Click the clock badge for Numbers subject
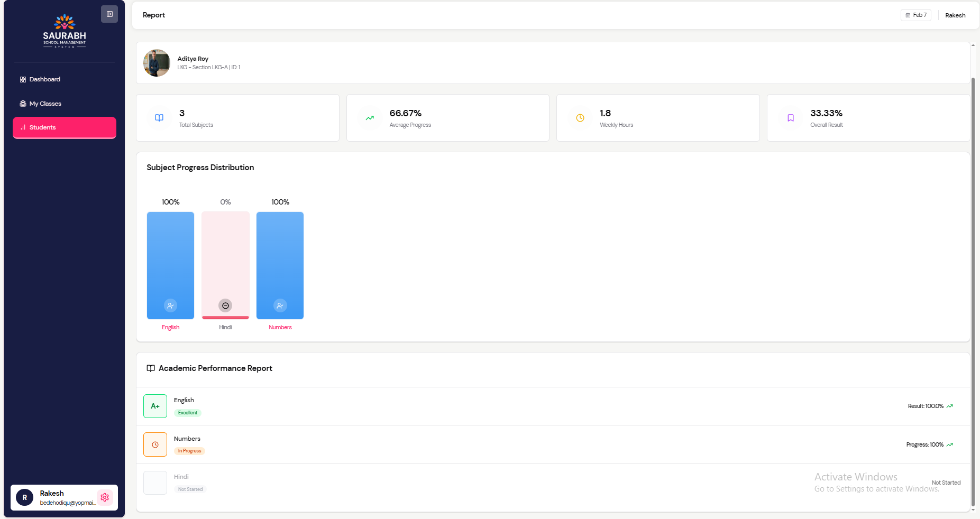Viewport: 980px width, 519px height. click(155, 444)
